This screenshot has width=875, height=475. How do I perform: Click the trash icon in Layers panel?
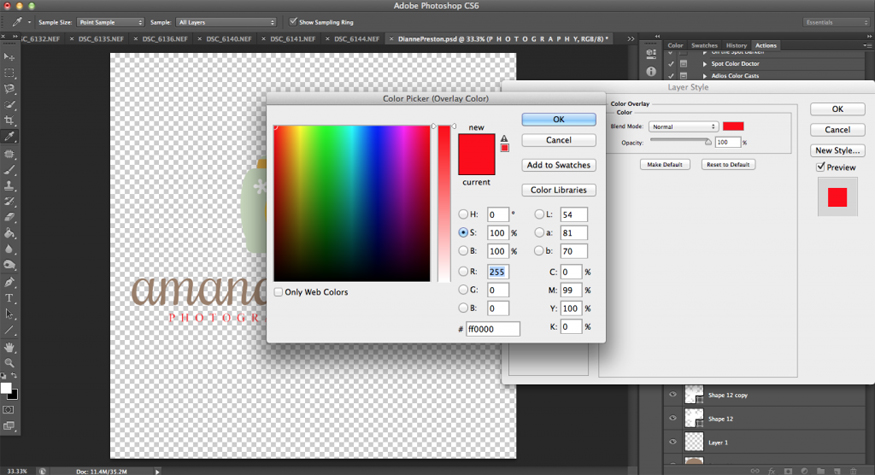[x=853, y=471]
